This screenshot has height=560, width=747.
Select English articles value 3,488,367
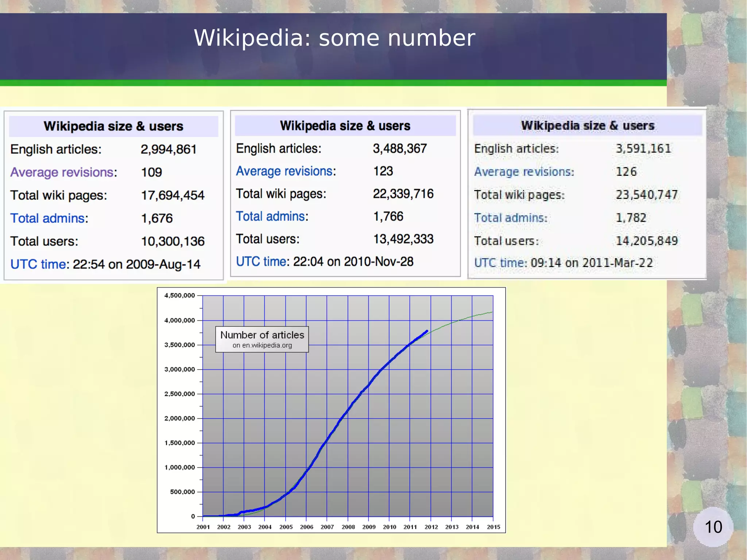click(x=400, y=148)
